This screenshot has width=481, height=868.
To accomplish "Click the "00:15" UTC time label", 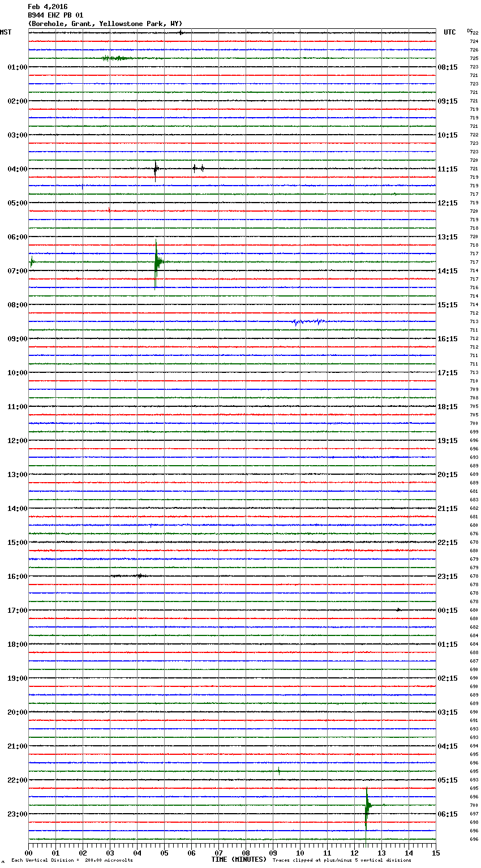I will (x=448, y=611).
